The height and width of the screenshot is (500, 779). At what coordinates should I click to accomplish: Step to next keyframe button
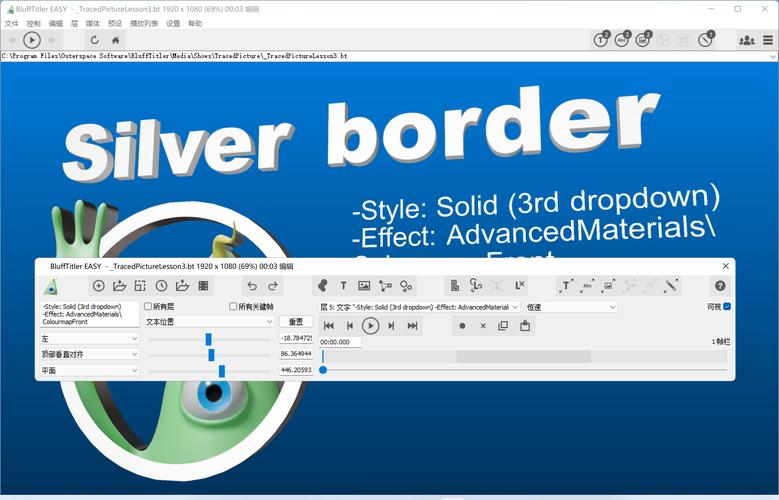click(x=391, y=326)
